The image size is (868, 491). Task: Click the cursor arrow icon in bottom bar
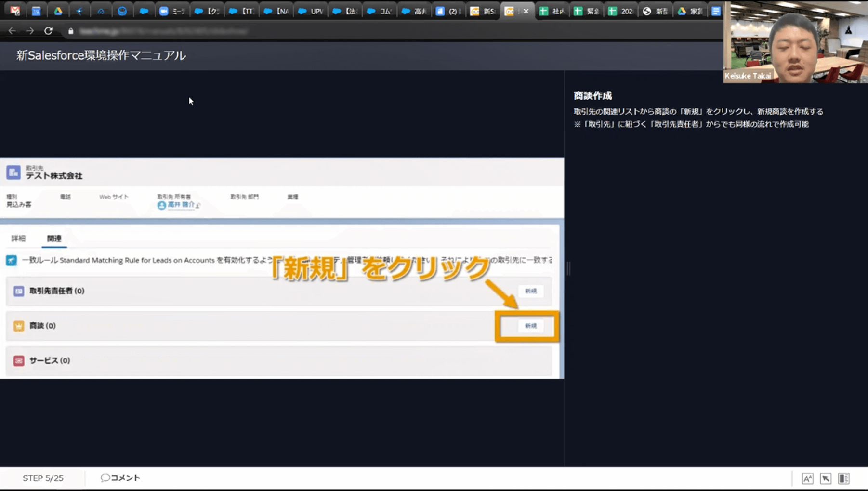(x=826, y=478)
